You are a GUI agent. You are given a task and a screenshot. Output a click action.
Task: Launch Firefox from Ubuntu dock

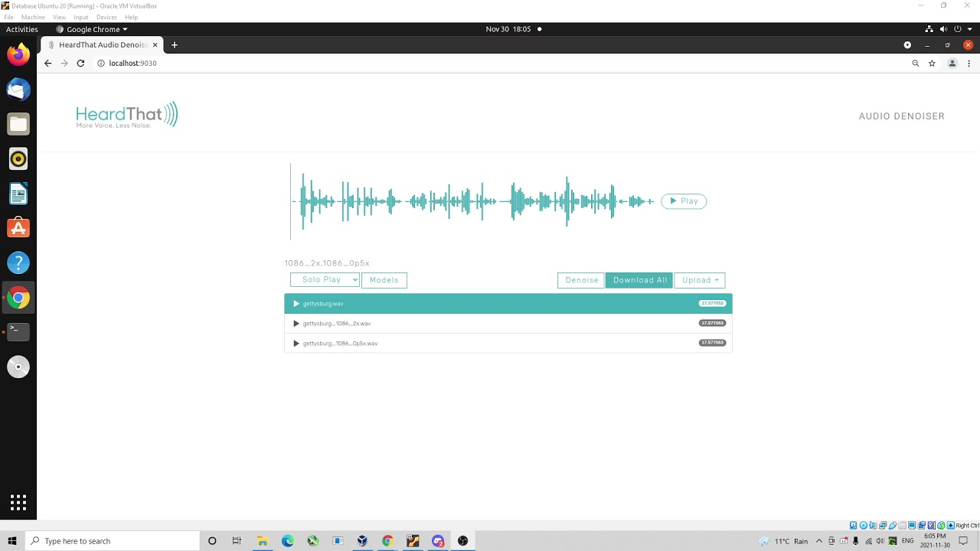coord(18,54)
